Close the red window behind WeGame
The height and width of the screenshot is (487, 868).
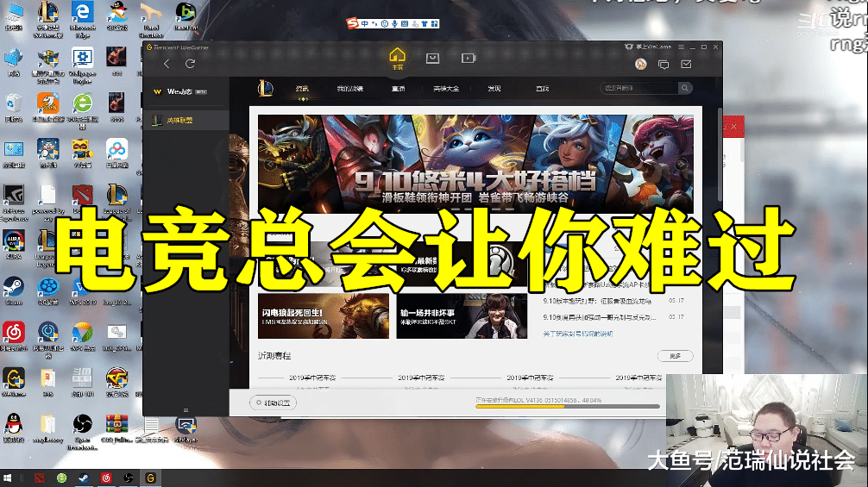coord(734,127)
